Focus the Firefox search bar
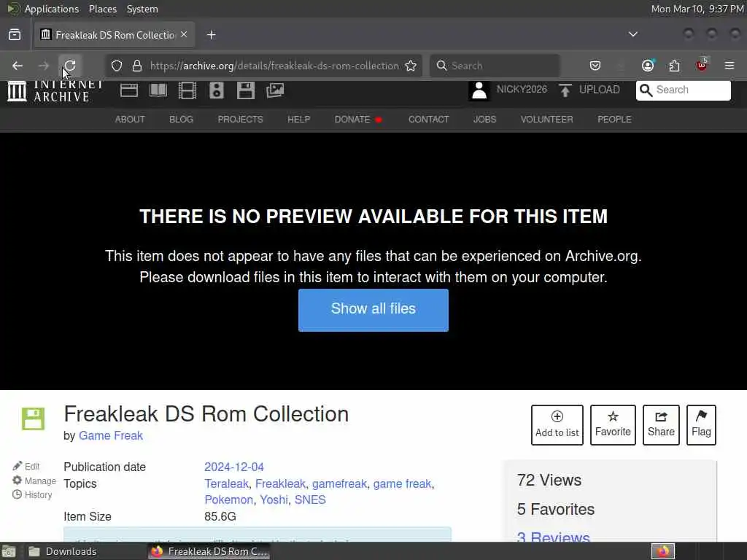Image resolution: width=747 pixels, height=560 pixels. [x=495, y=66]
